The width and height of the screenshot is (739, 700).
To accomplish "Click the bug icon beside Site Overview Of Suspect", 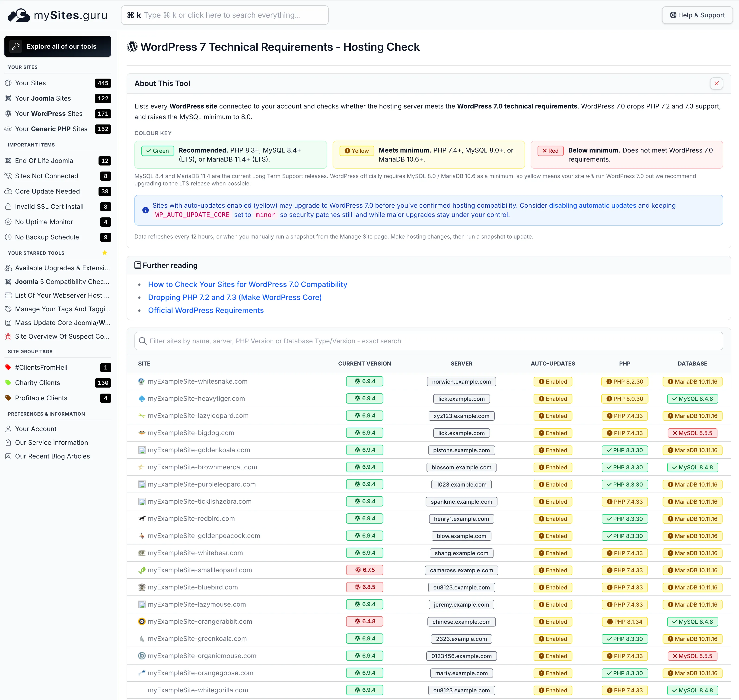I will click(x=8, y=336).
